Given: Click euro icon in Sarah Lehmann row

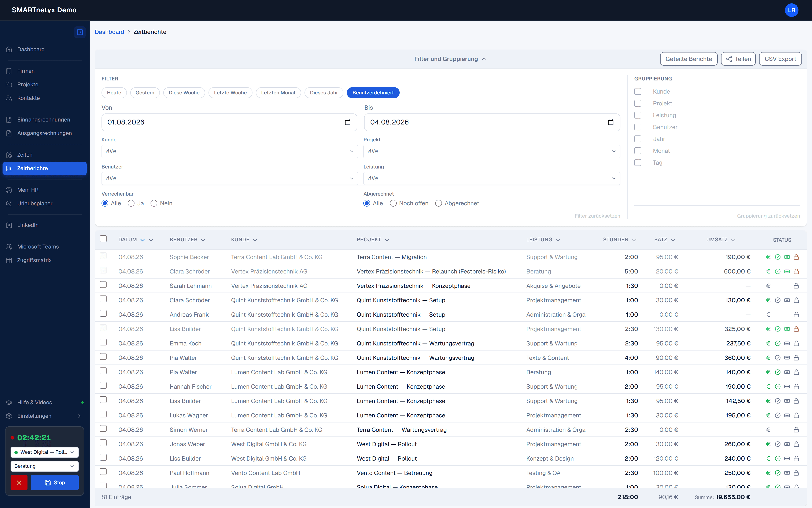Looking at the screenshot, I should coord(768,286).
